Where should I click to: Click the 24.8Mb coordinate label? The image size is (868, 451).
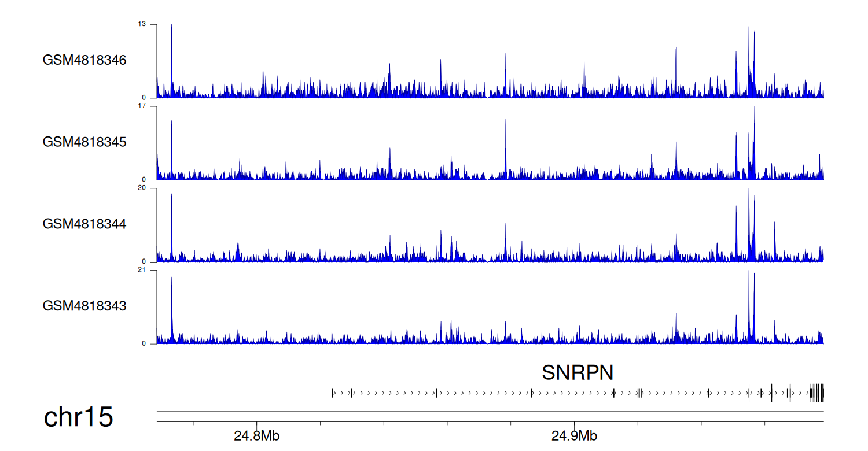tap(257, 436)
